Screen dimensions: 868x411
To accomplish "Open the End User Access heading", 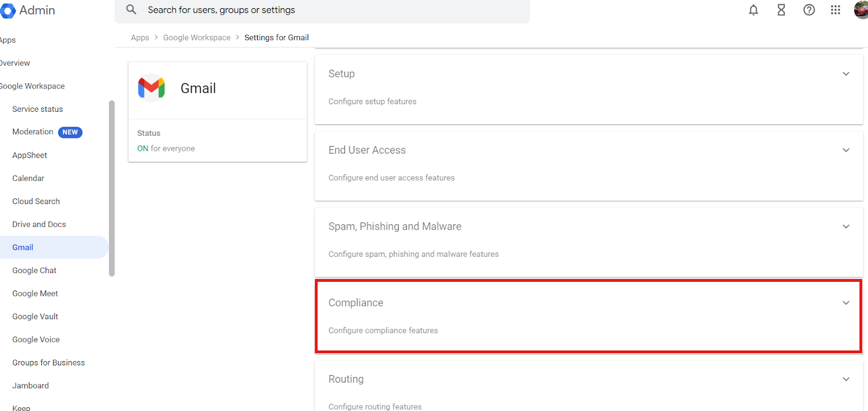I will click(x=367, y=150).
